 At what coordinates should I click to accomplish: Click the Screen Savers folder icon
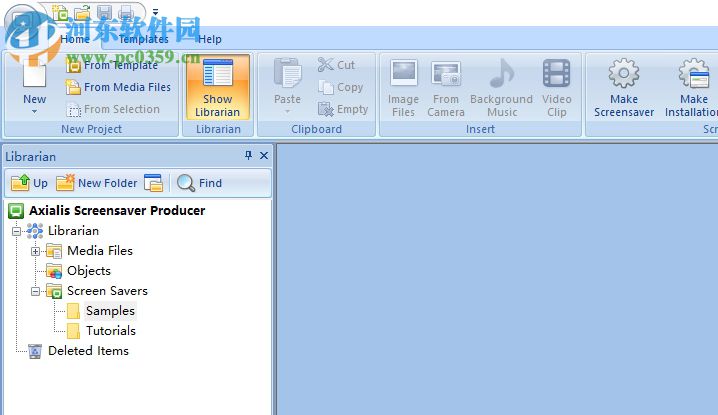pyautogui.click(x=54, y=291)
